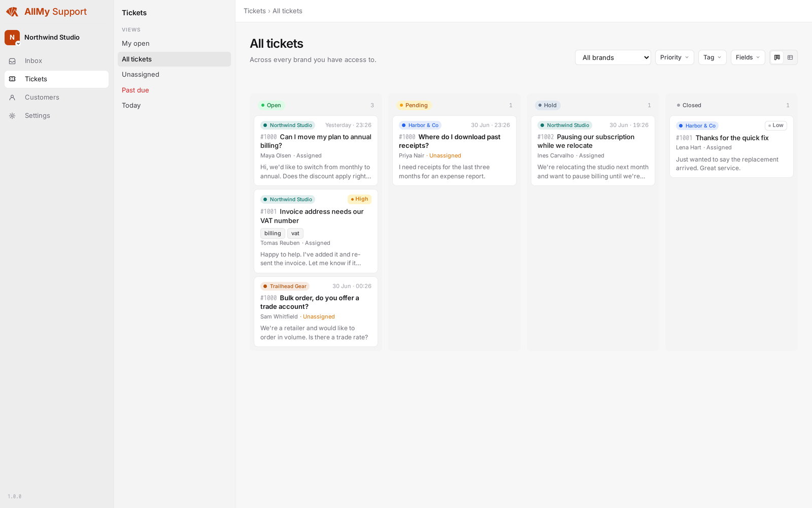Open the Northwind Studio workspace switcher
This screenshot has width=812, height=508.
[56, 37]
